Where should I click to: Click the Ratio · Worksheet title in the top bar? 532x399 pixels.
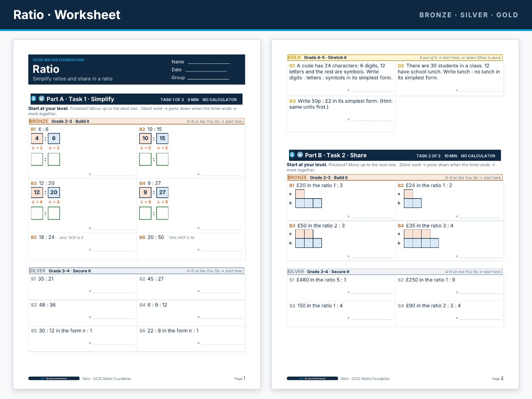[x=67, y=15]
